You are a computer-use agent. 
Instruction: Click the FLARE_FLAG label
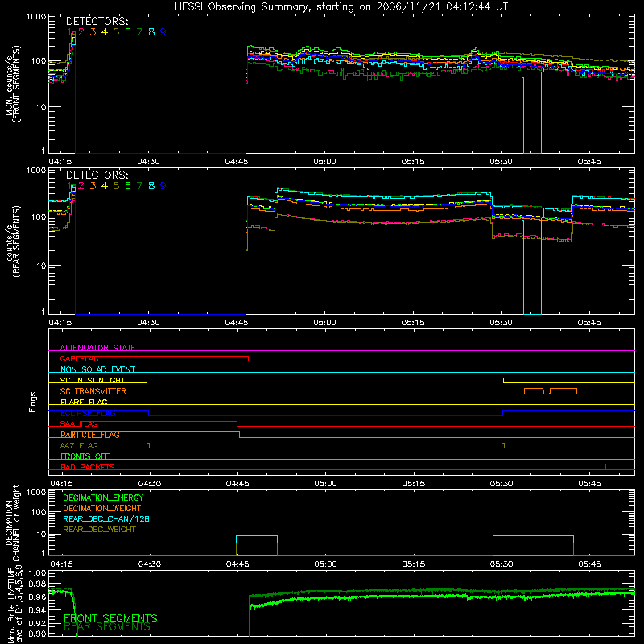(x=84, y=402)
